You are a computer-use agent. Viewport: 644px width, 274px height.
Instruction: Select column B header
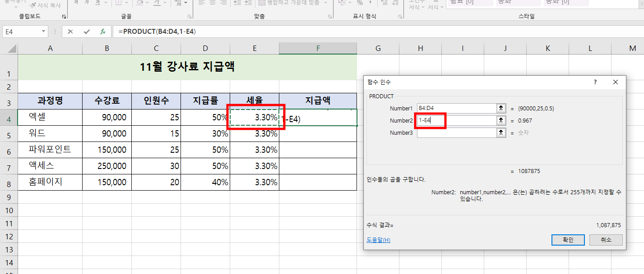pos(107,48)
